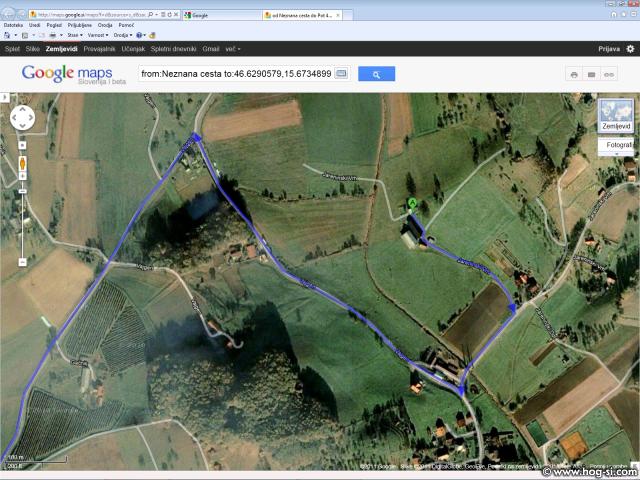Click the directions search input field

[235, 74]
